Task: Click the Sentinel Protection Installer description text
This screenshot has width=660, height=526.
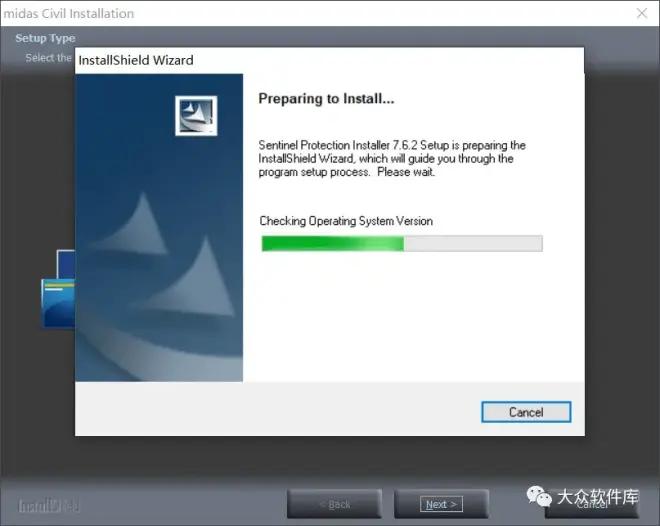Action: 392,159
